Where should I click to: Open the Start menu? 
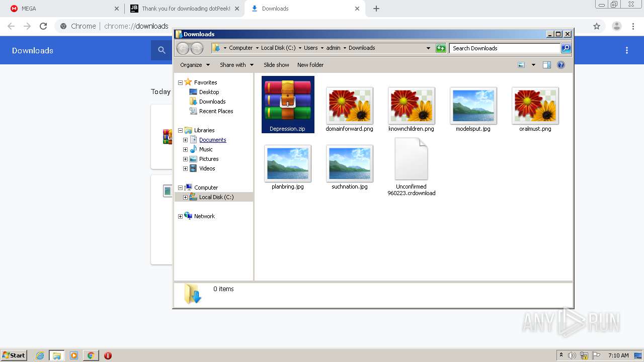click(x=14, y=355)
